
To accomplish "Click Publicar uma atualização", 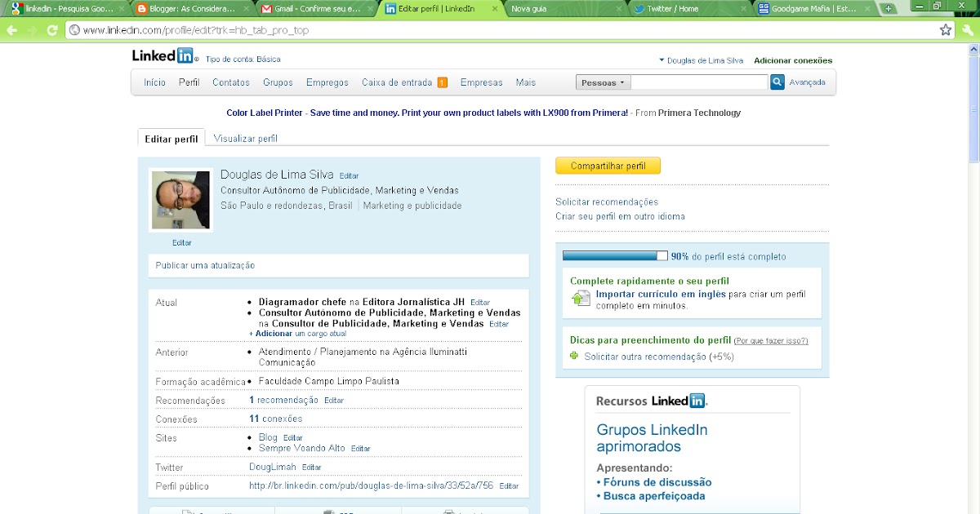I will (205, 265).
